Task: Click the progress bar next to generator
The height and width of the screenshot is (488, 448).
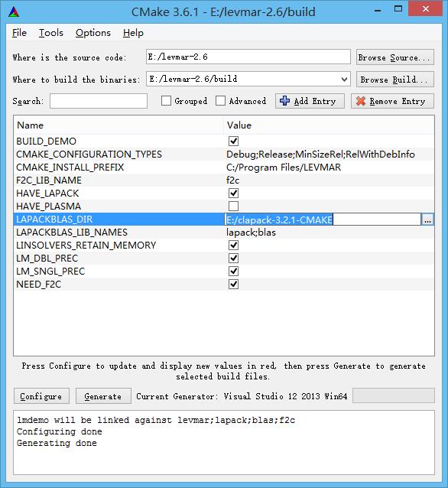Action: pyautogui.click(x=394, y=395)
